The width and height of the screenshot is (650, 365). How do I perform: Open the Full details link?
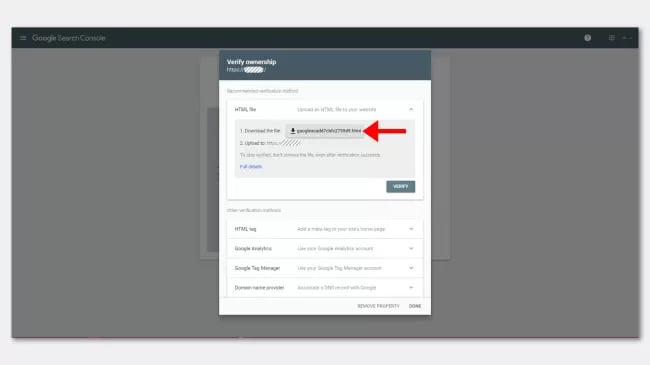click(x=251, y=167)
